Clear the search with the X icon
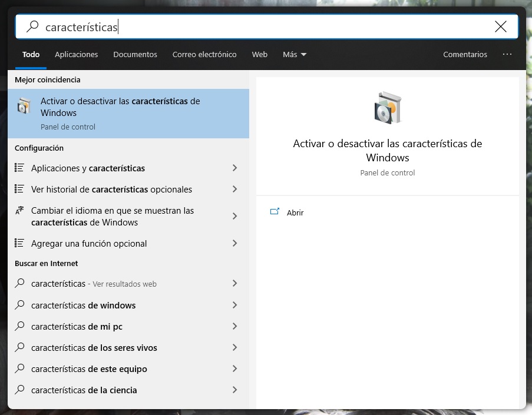The height and width of the screenshot is (415, 532). 500,26
